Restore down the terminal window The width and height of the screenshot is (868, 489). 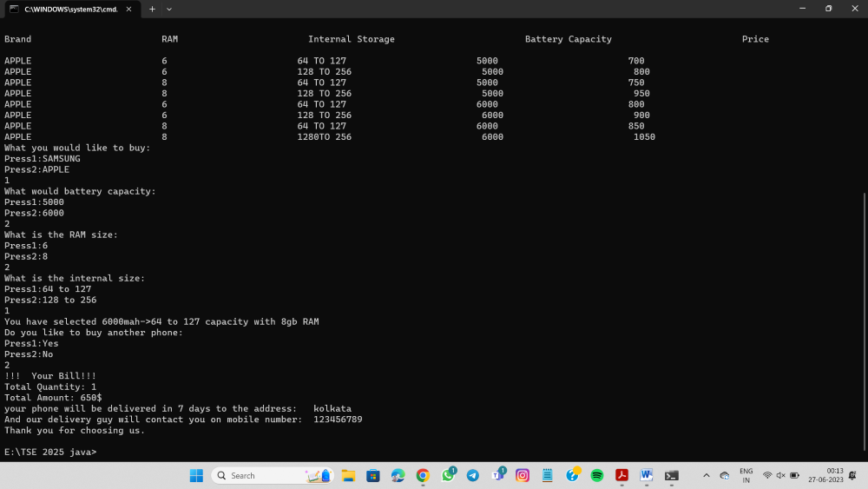829,9
